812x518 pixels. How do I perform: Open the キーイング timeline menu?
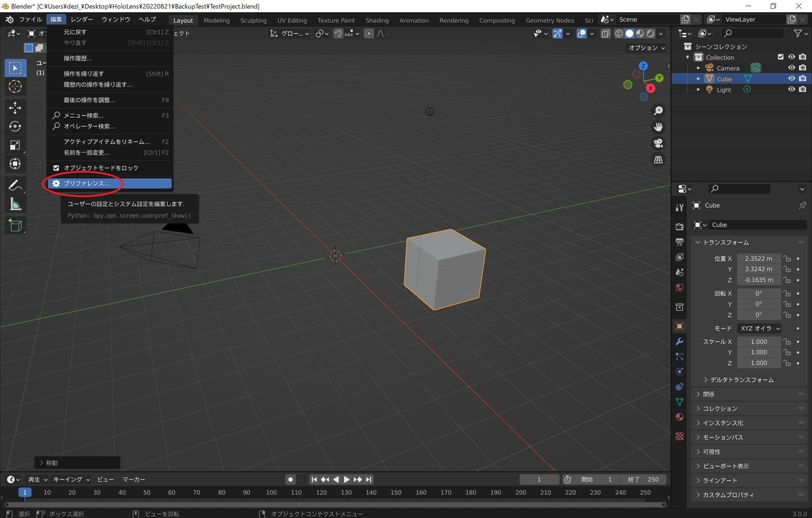click(x=71, y=479)
